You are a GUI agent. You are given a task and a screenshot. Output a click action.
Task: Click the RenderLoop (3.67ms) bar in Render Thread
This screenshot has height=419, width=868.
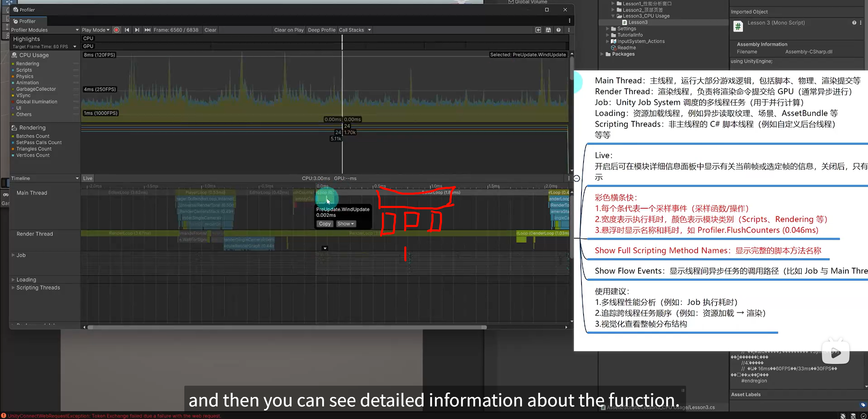[x=130, y=233]
